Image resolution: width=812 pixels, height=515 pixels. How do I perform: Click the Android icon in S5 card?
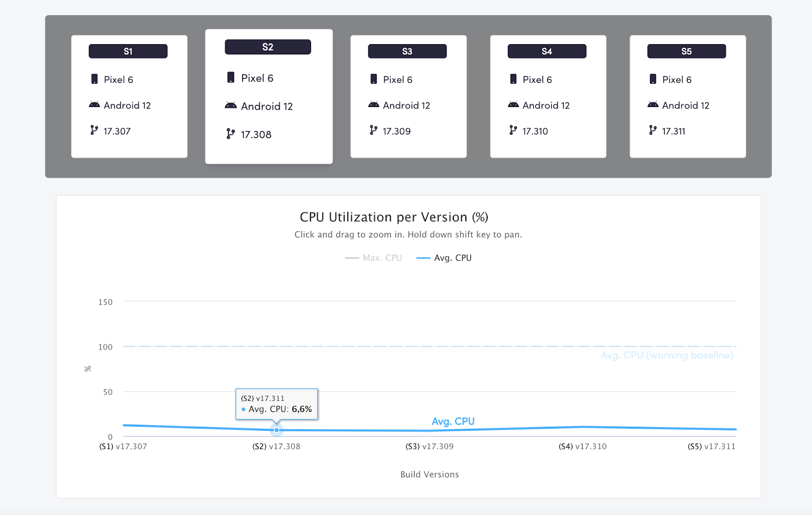(x=653, y=105)
